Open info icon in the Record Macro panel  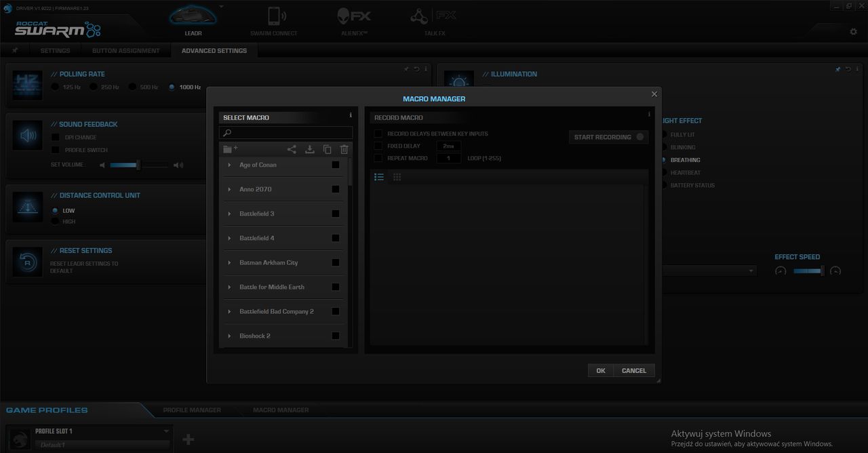coord(650,115)
